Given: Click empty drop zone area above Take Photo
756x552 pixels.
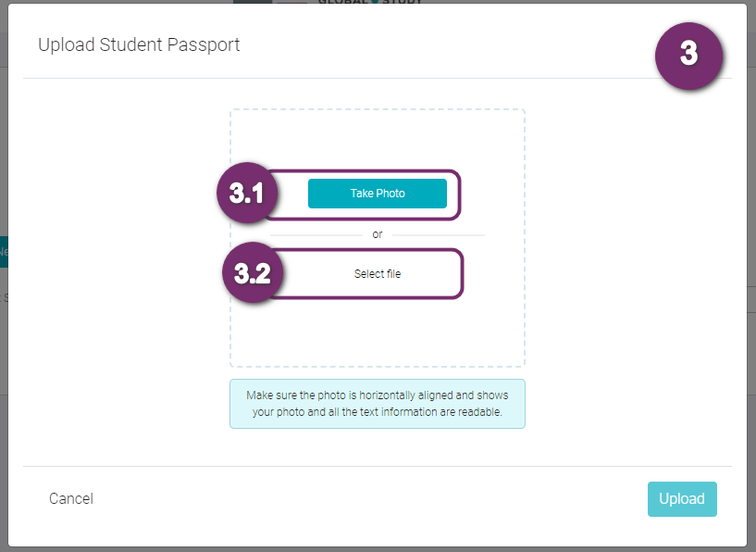Looking at the screenshot, I should pyautogui.click(x=377, y=137).
